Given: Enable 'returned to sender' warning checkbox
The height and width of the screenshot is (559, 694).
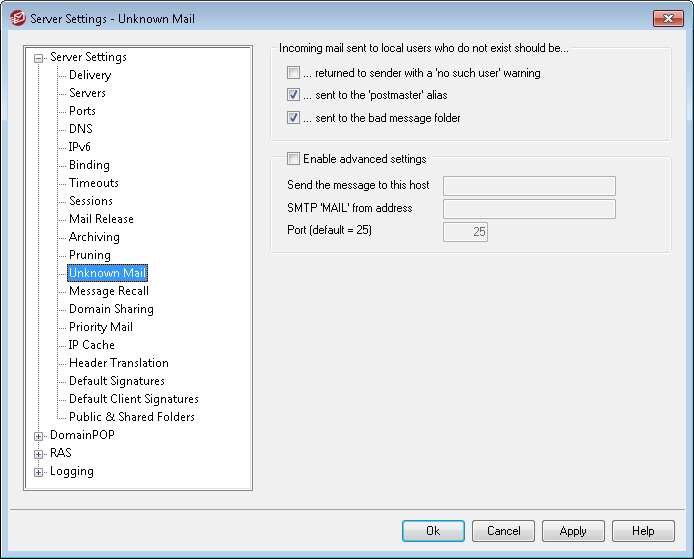Looking at the screenshot, I should coord(293,73).
